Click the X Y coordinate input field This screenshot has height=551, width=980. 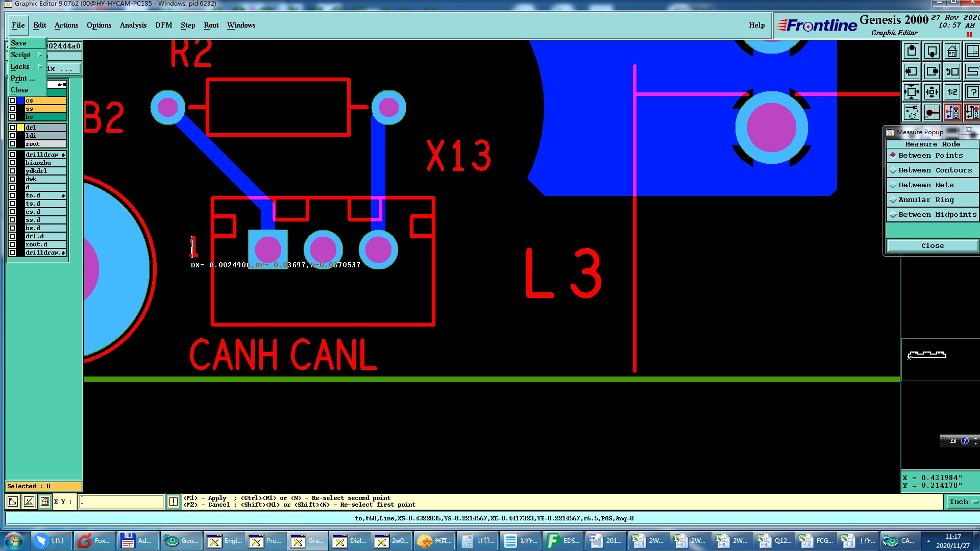click(x=121, y=502)
